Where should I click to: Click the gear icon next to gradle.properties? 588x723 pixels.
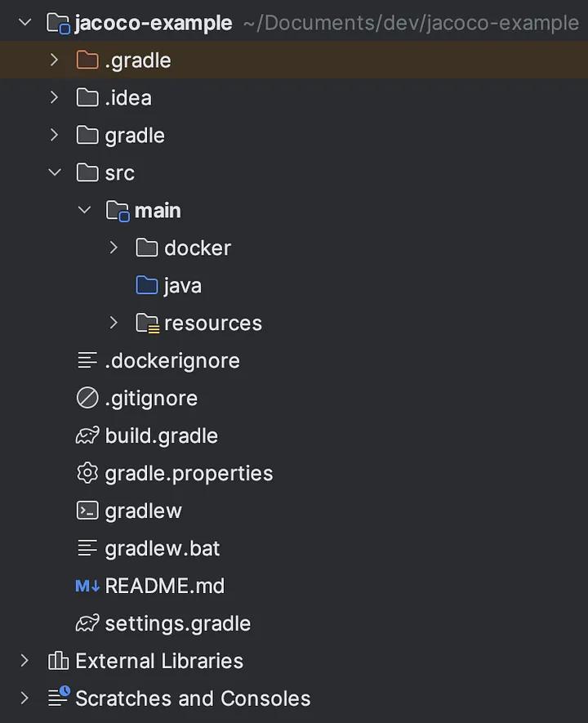(87, 473)
